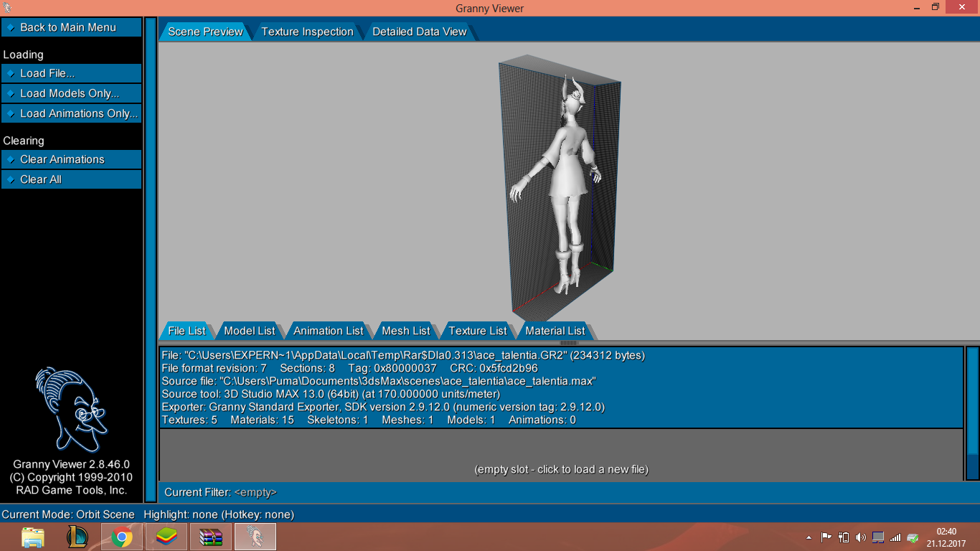Choose Load Animations Only...
Screen dimensions: 980x551
coord(72,113)
